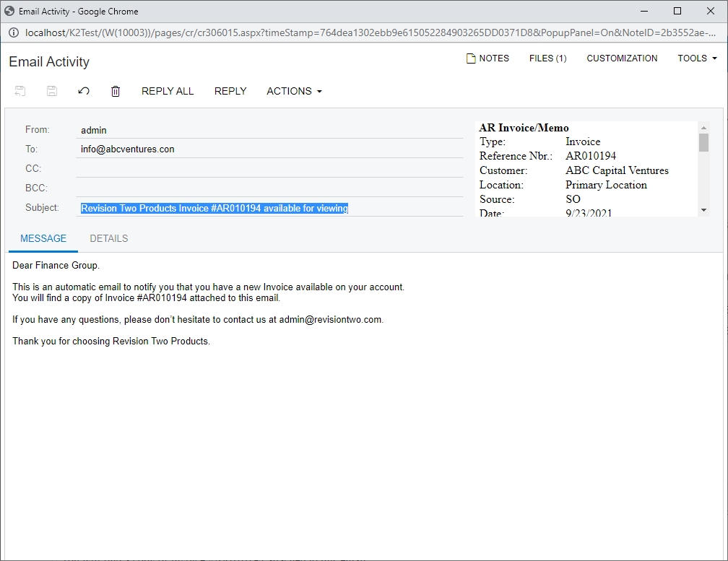Open Notes from the top bar
Screen dimensions: 728x561
click(x=487, y=58)
